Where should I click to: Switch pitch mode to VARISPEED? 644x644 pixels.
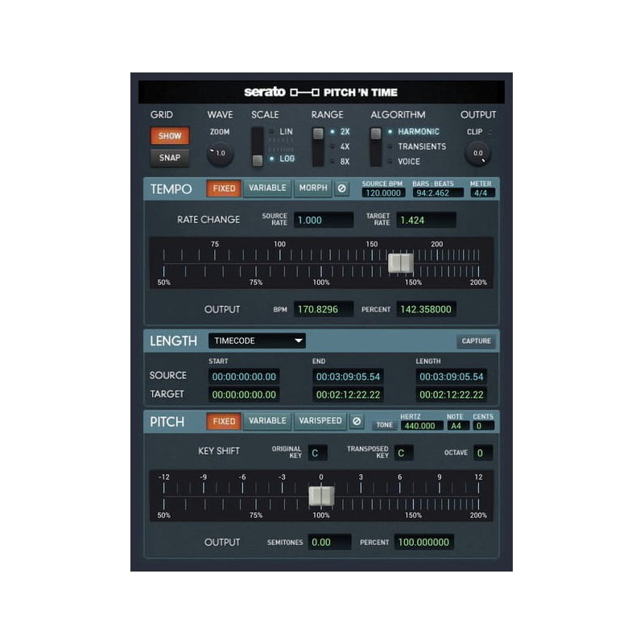point(321,420)
